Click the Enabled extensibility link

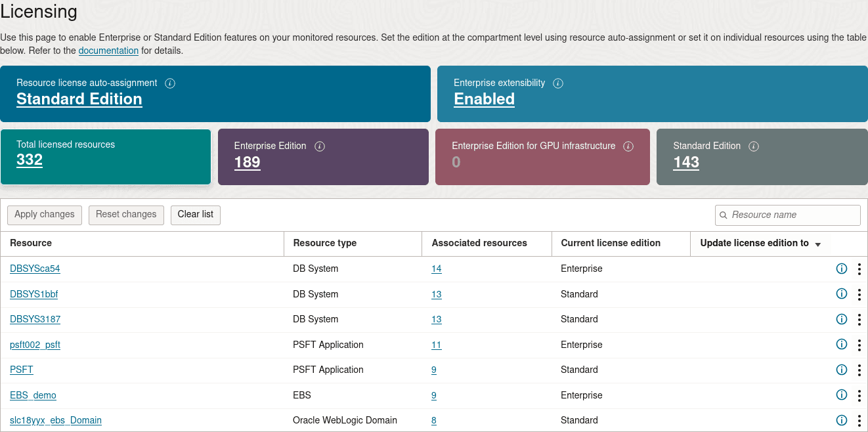484,99
